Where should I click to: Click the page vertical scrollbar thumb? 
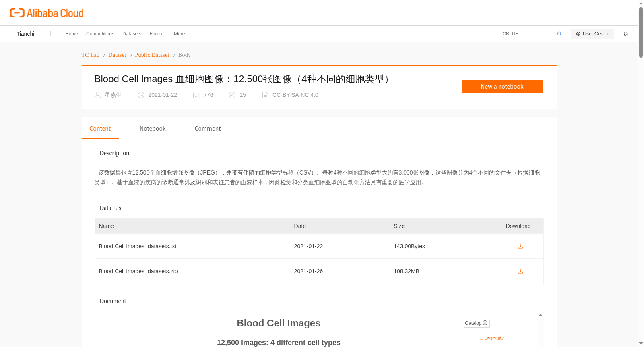[x=641, y=32]
